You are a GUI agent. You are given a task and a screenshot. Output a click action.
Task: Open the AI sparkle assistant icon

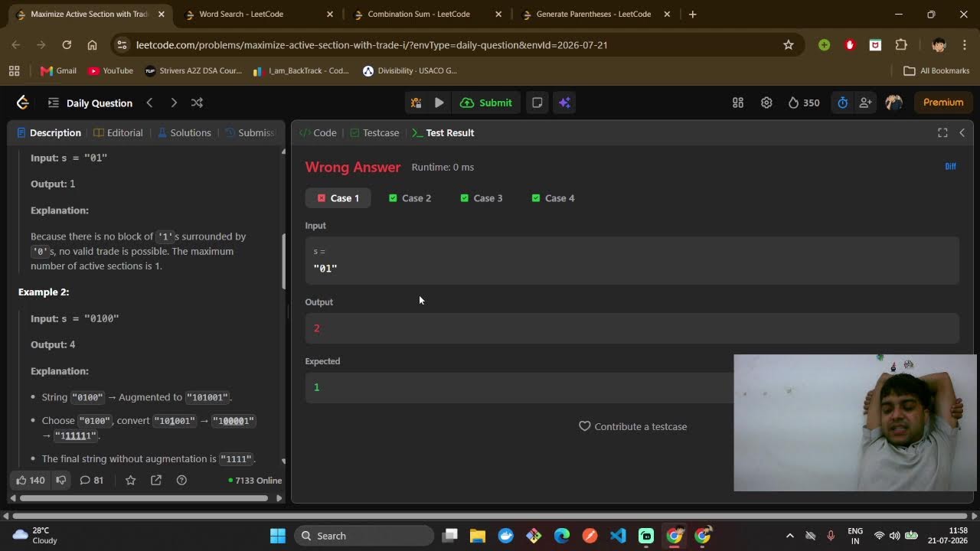564,103
